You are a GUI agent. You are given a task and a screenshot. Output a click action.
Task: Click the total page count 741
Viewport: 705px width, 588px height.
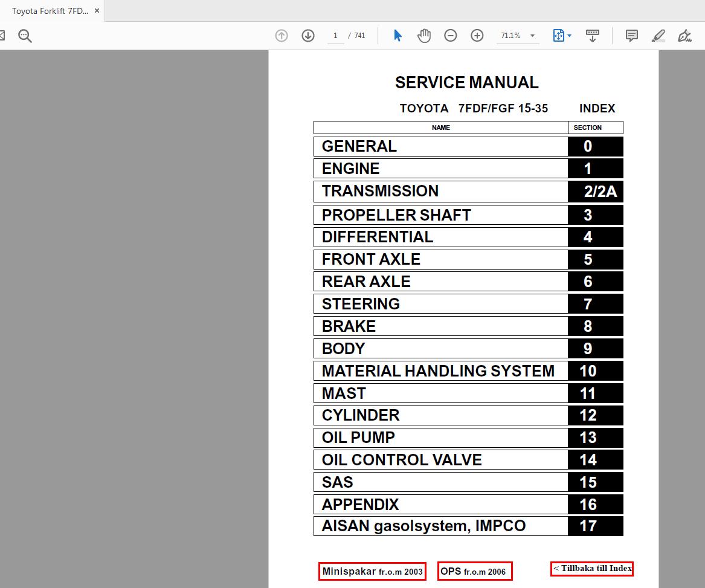(x=359, y=36)
